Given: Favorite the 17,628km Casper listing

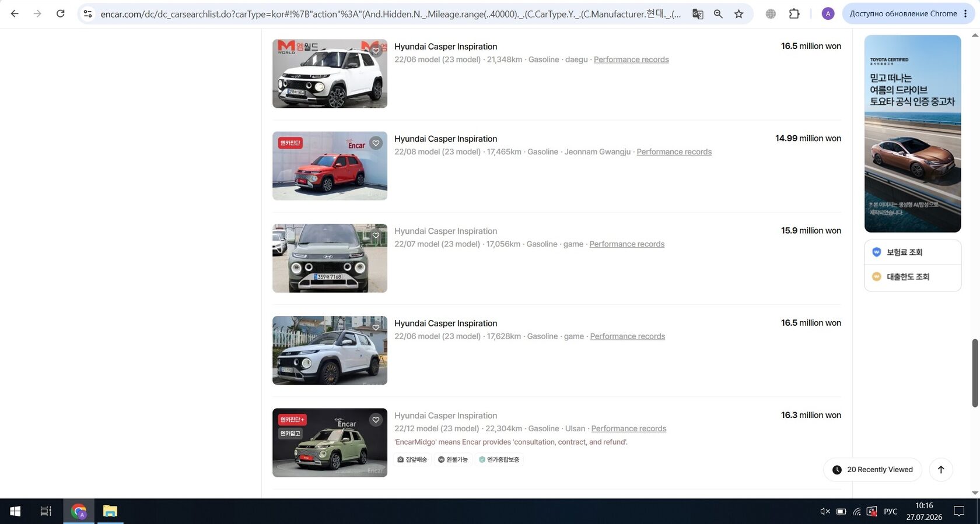Looking at the screenshot, I should pos(376,328).
